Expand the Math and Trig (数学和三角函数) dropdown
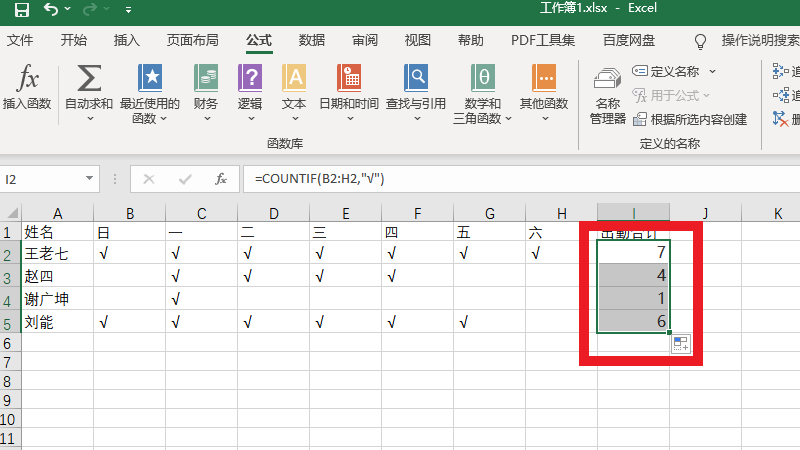This screenshot has height=450, width=800. [x=508, y=118]
